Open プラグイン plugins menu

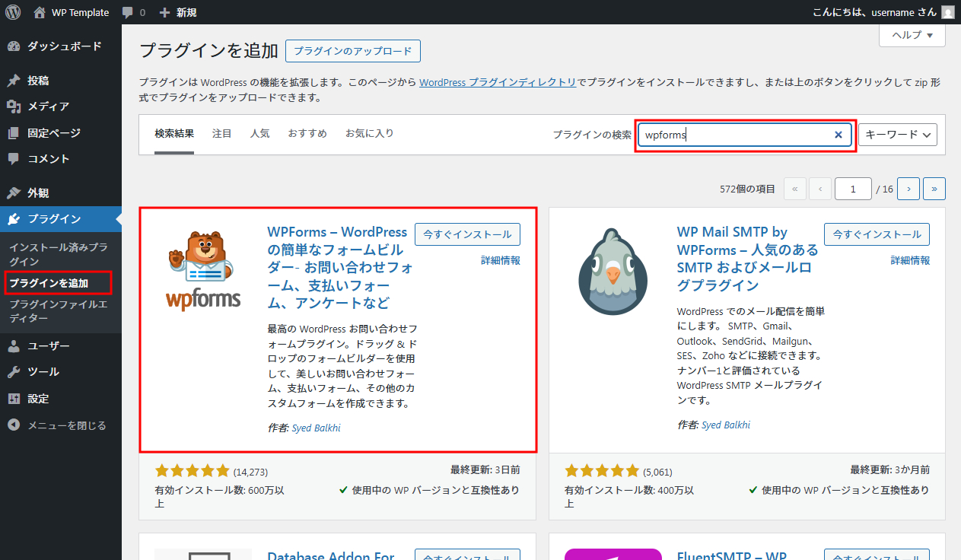click(61, 219)
